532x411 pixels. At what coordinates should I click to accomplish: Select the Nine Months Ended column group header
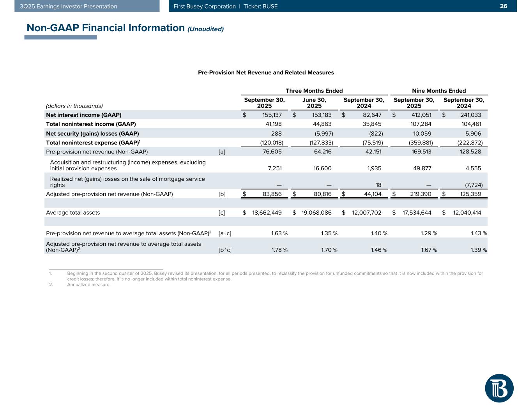(439, 91)
